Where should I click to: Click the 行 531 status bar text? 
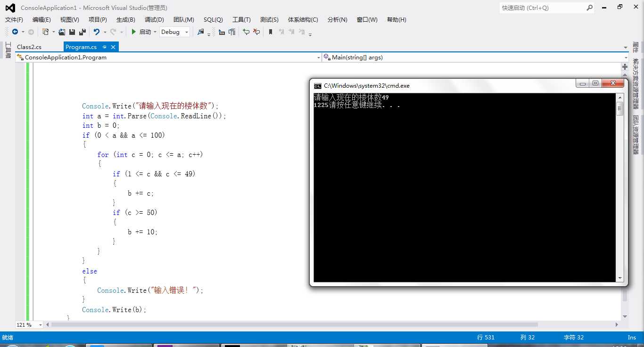486,337
